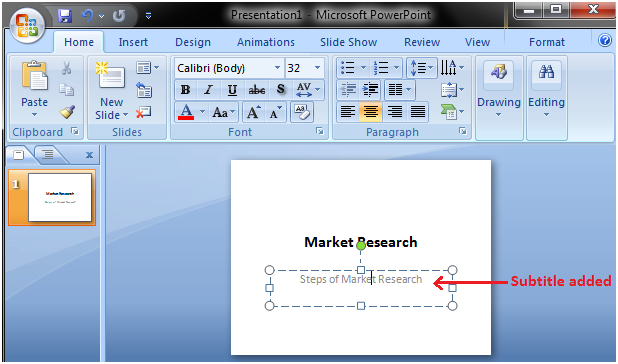Expand the Calibri (Body) font dropdown
Viewport: 618px width, 364px height.
277,68
